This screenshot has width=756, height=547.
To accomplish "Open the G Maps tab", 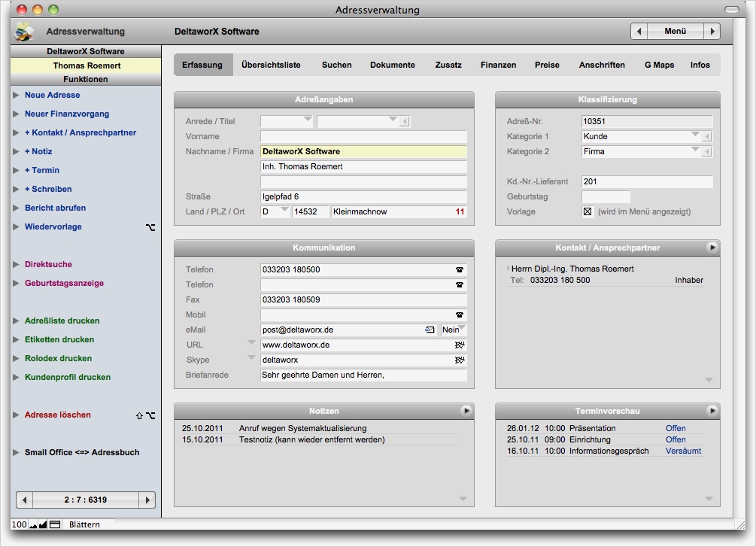I will click(x=659, y=65).
